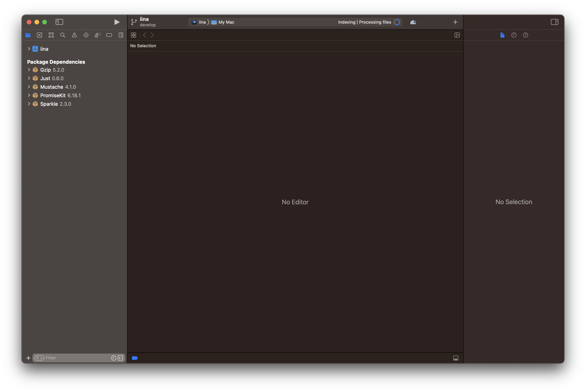Open the Breakpoint navigator icon
The width and height of the screenshot is (586, 392).
109,35
